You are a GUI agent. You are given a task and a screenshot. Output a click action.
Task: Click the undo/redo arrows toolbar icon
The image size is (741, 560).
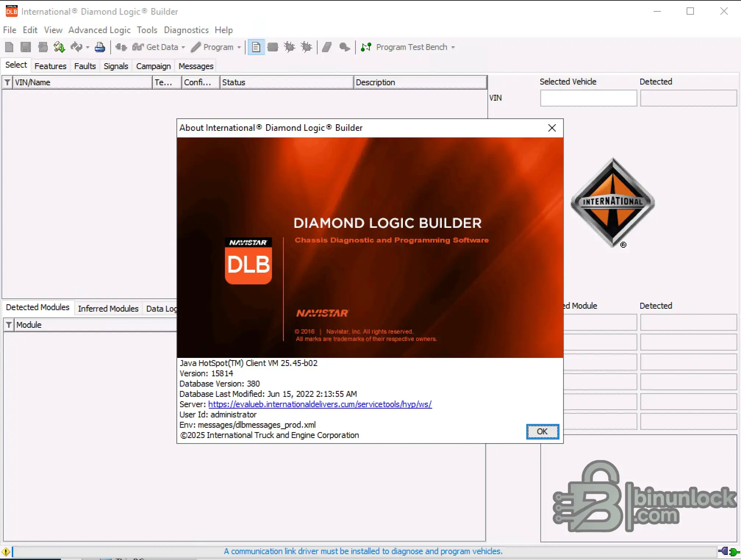click(76, 47)
